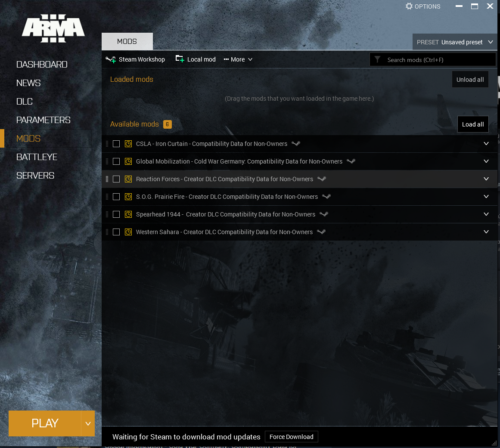Check the Western Sahara compatibility mod

[x=116, y=232]
